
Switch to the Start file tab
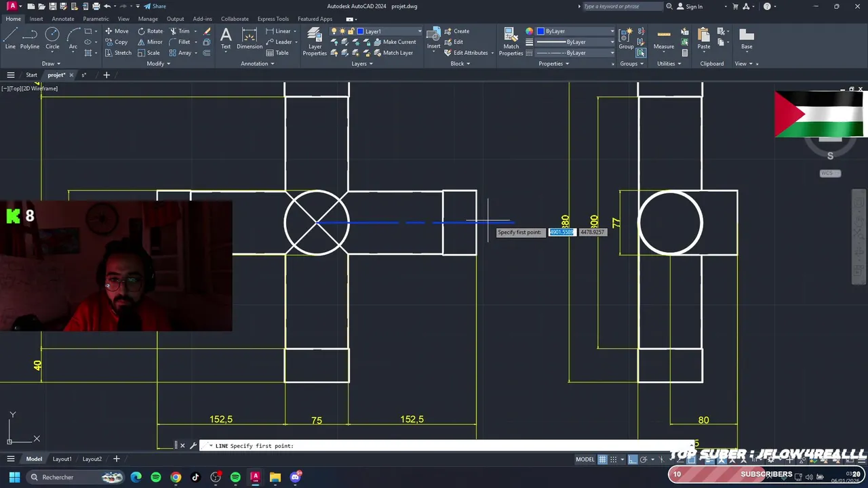click(x=31, y=75)
